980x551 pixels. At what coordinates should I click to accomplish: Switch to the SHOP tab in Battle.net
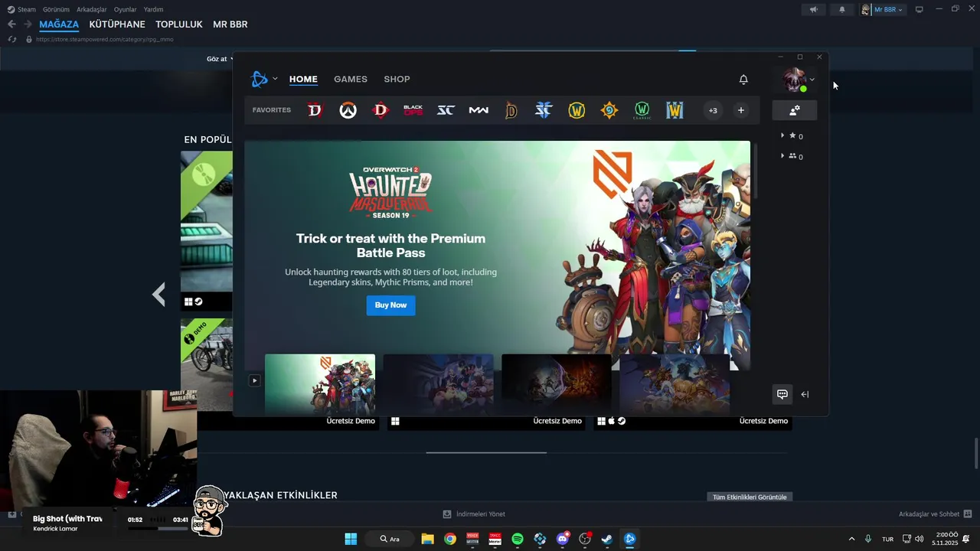(397, 79)
